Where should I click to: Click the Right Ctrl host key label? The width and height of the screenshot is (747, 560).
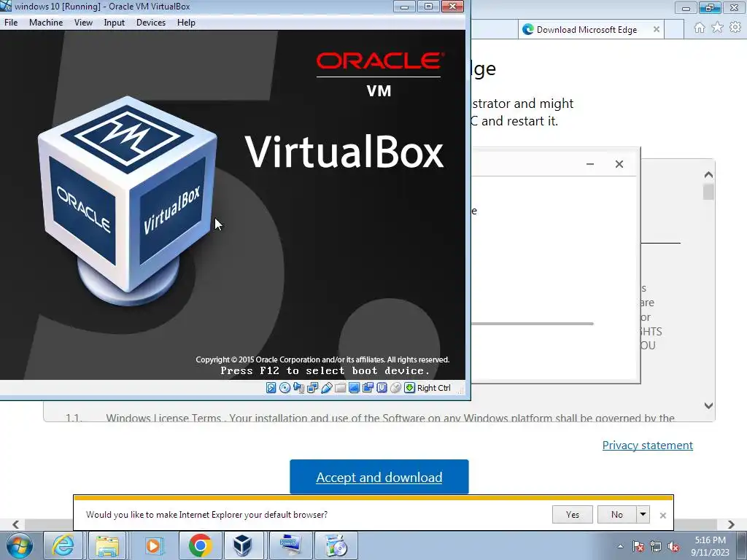[433, 388]
